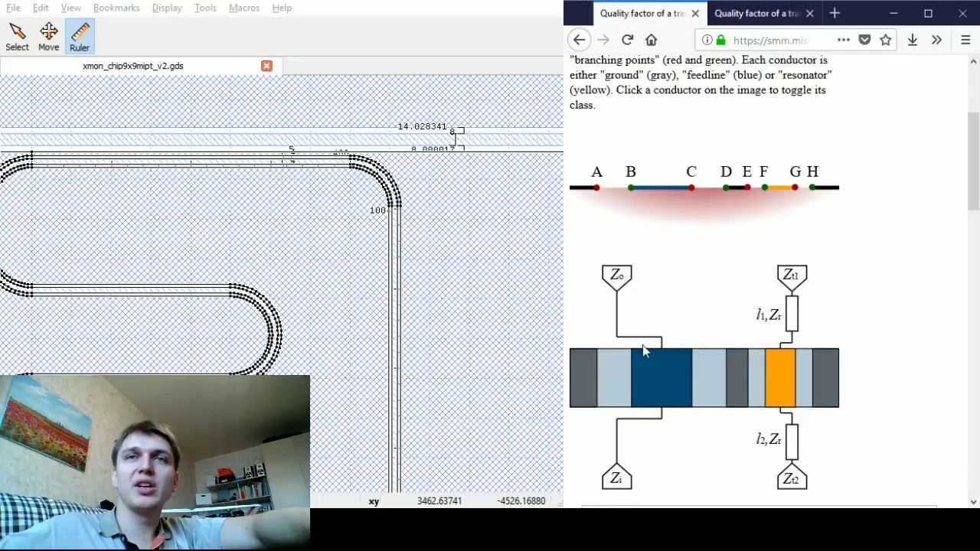
Task: Click the Zo port symbol
Action: click(x=617, y=278)
